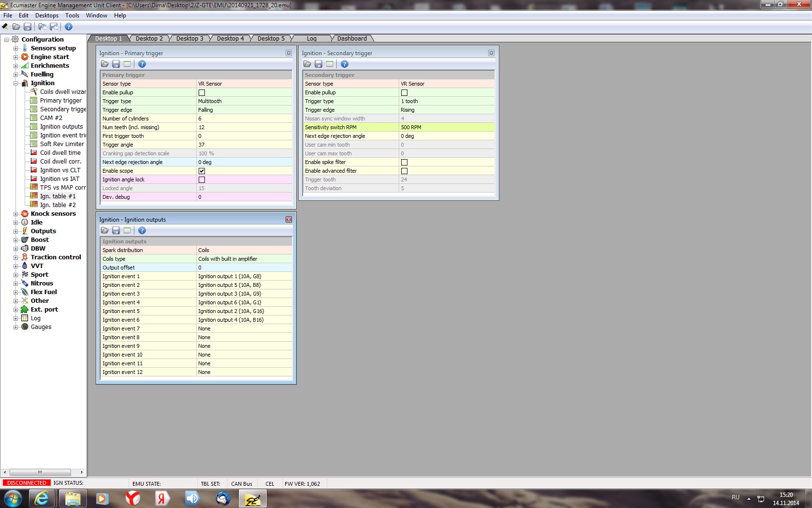Collapse the Ignition tree node

pyautogui.click(x=16, y=83)
